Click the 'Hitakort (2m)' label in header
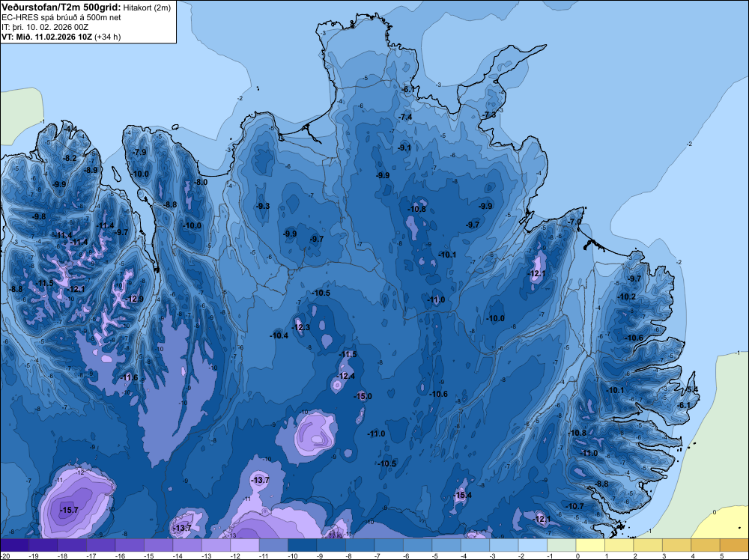 click(x=147, y=7)
